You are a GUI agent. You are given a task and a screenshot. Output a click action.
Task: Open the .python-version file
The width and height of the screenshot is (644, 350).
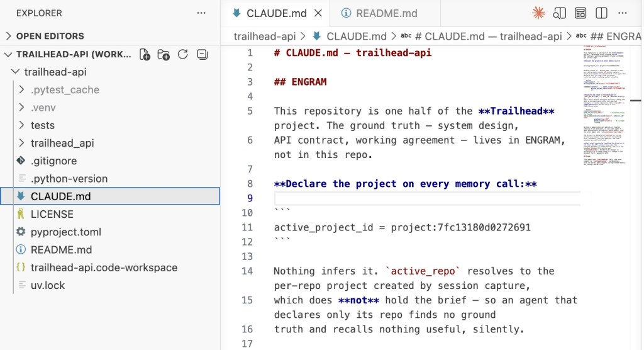69,179
